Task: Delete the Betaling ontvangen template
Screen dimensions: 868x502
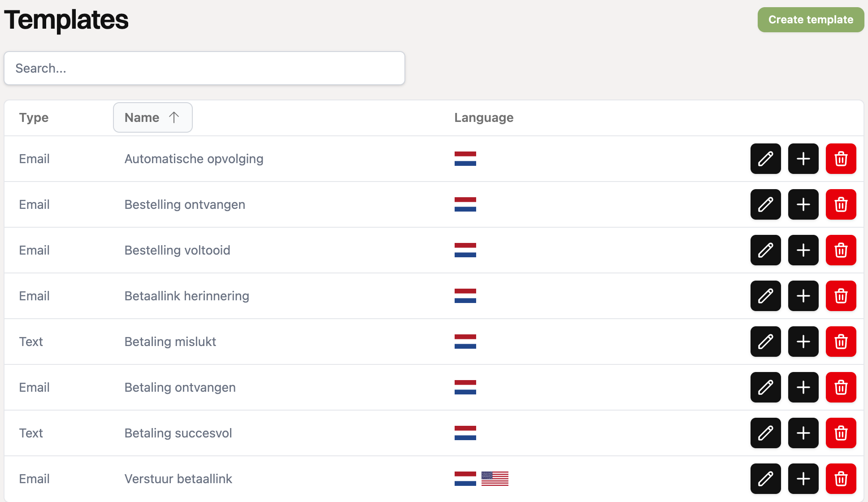Action: click(841, 387)
